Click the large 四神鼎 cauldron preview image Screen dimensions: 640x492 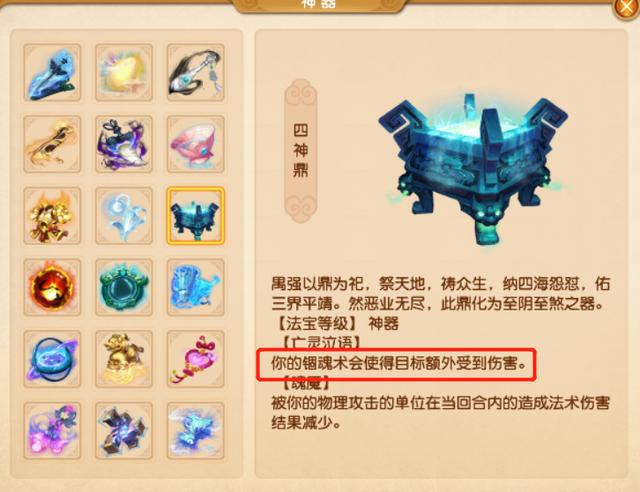(473, 169)
